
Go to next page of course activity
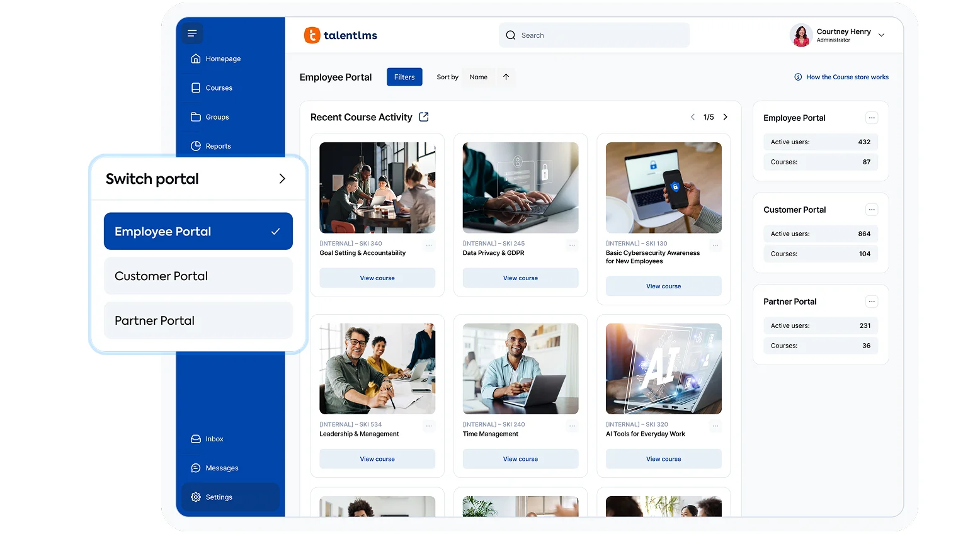pos(725,117)
